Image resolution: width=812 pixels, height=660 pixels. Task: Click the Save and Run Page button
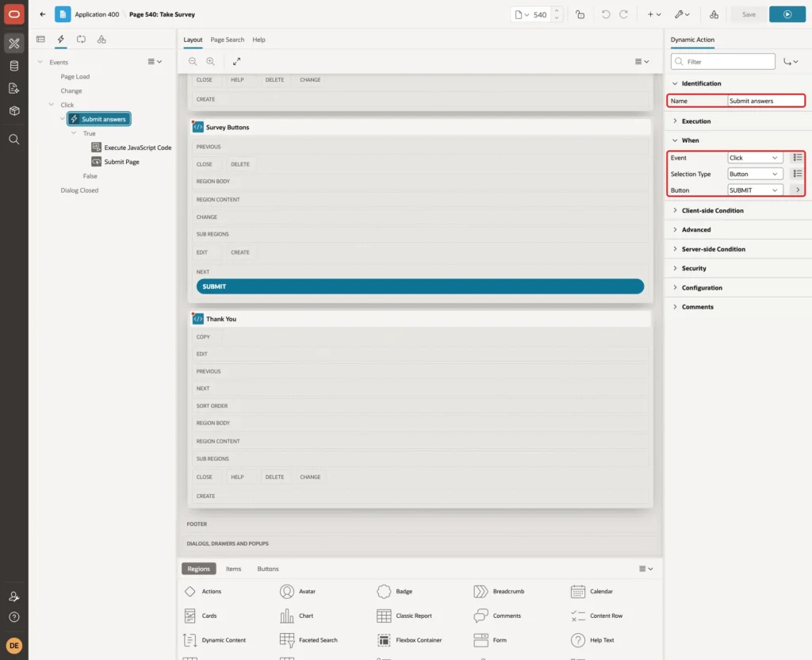tap(787, 14)
